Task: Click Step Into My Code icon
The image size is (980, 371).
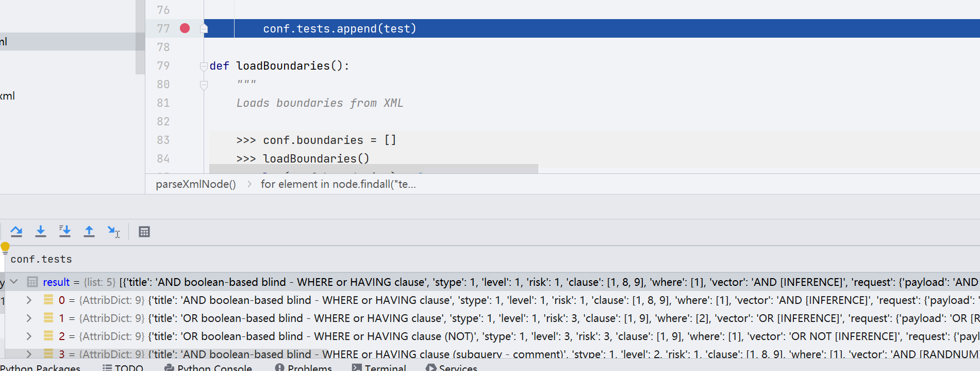Action: point(65,232)
